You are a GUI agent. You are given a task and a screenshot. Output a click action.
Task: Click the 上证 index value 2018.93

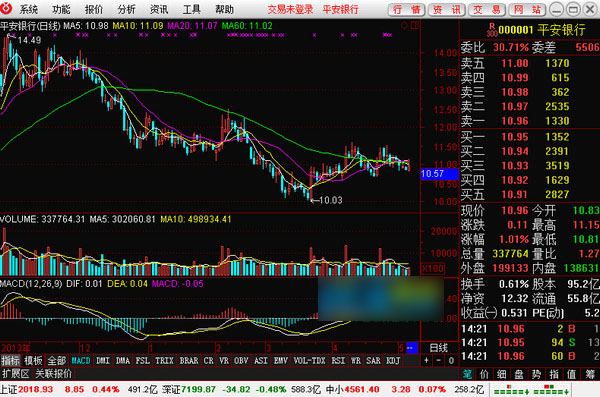click(x=35, y=389)
